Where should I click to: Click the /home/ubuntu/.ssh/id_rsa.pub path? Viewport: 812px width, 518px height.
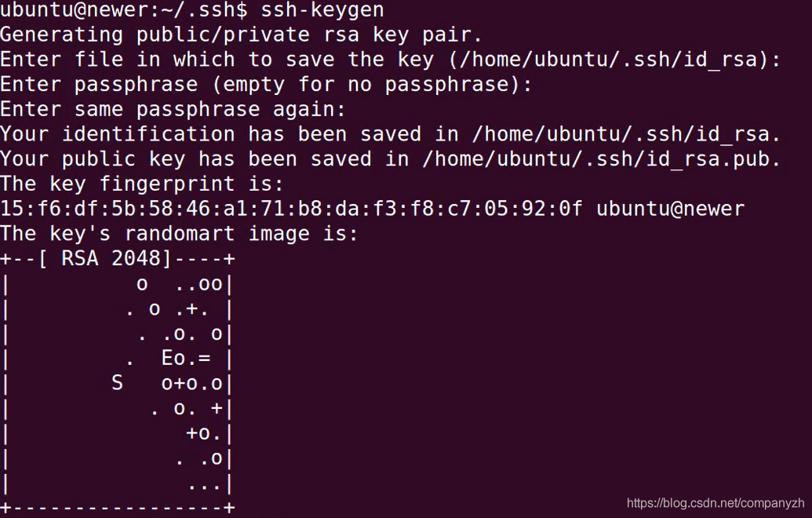(601, 159)
